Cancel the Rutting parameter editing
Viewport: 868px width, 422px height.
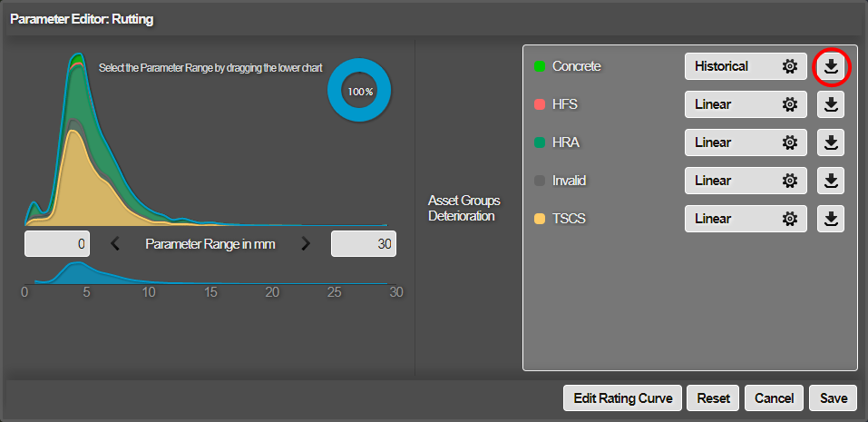774,397
